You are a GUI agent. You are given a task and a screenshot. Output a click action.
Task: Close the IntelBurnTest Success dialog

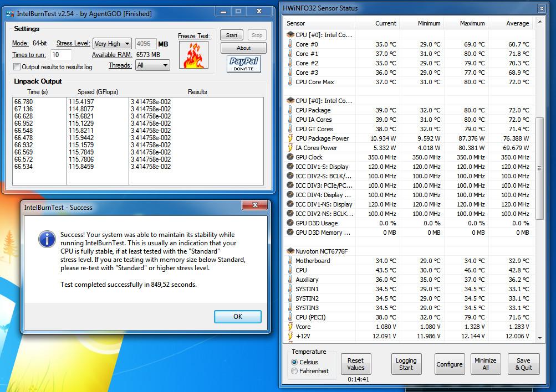pyautogui.click(x=254, y=205)
